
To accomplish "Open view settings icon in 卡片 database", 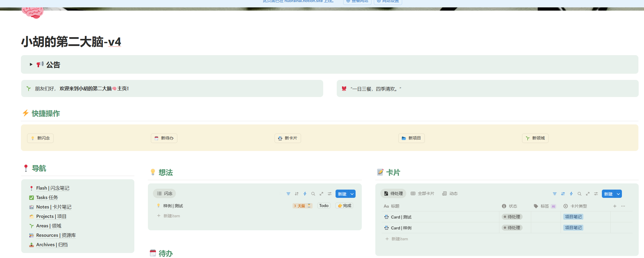I will coord(596,194).
